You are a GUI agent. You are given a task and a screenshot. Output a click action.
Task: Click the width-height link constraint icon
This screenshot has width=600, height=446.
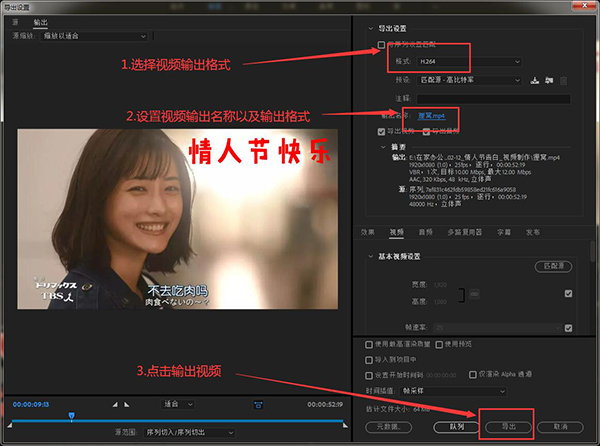click(474, 294)
